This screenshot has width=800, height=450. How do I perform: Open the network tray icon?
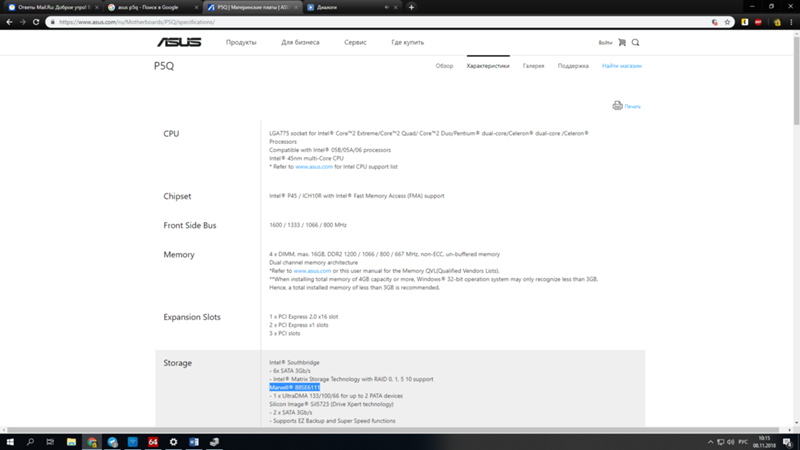[x=720, y=442]
